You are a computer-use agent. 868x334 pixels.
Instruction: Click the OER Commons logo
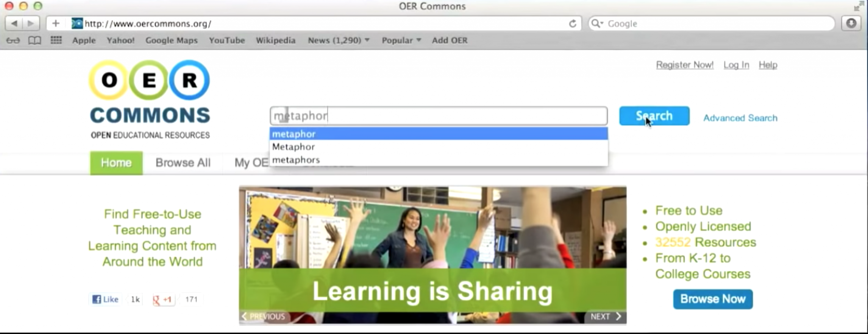click(x=150, y=100)
